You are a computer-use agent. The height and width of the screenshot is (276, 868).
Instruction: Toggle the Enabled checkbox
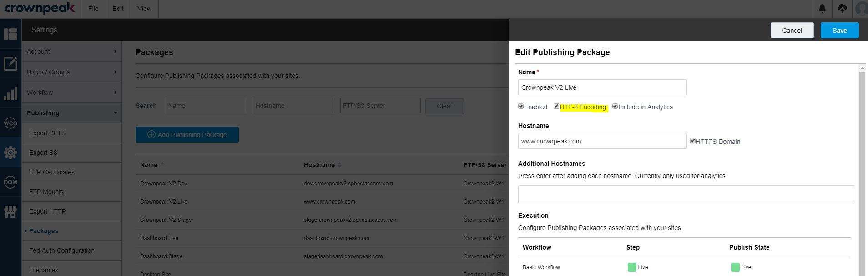point(521,107)
